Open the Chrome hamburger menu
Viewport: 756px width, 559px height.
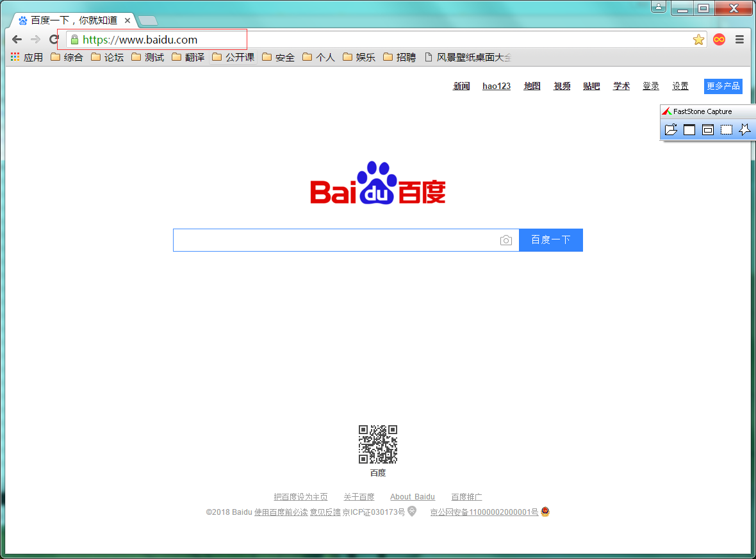(739, 40)
